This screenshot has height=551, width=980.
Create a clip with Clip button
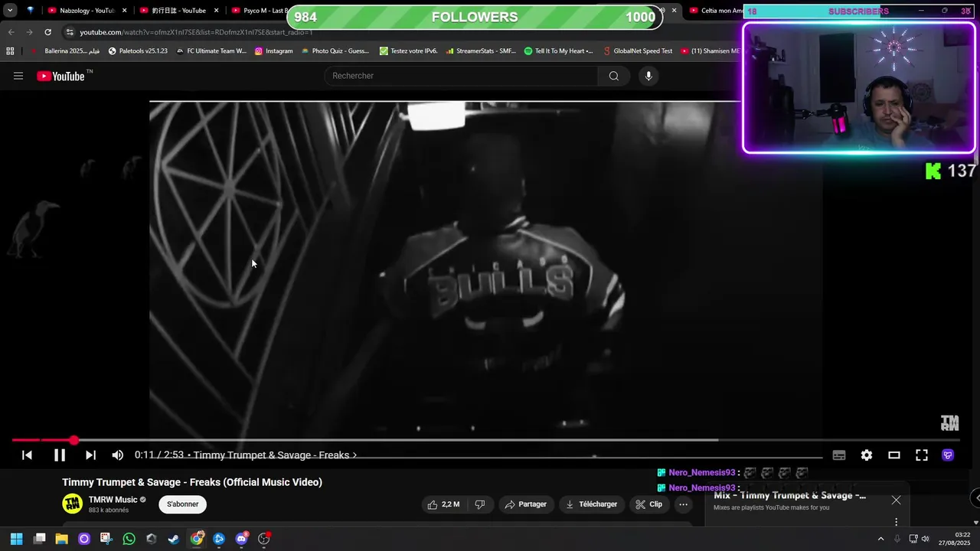pos(649,504)
